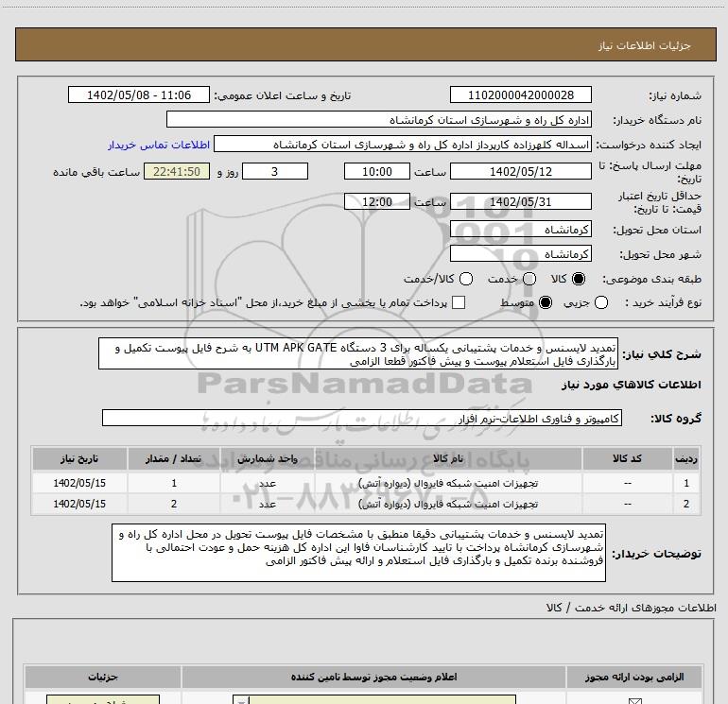This screenshot has height=704, width=728.
Task: Click the deadline time field 10:00
Action: 377,171
